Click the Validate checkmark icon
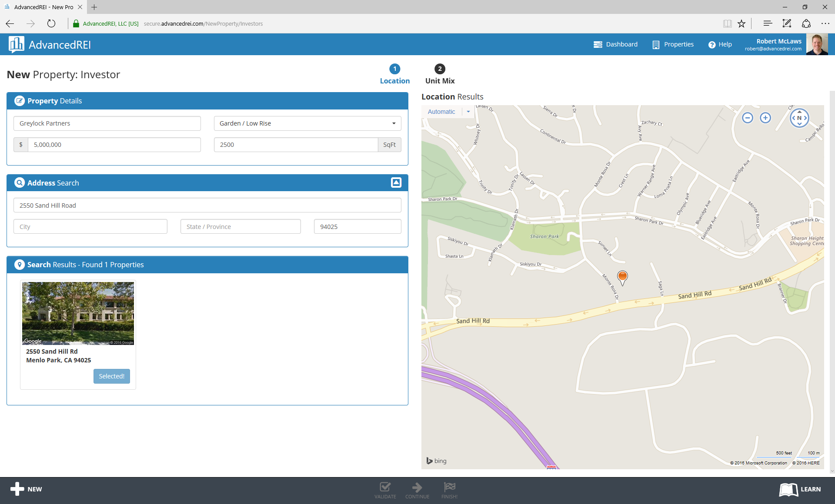 tap(385, 487)
